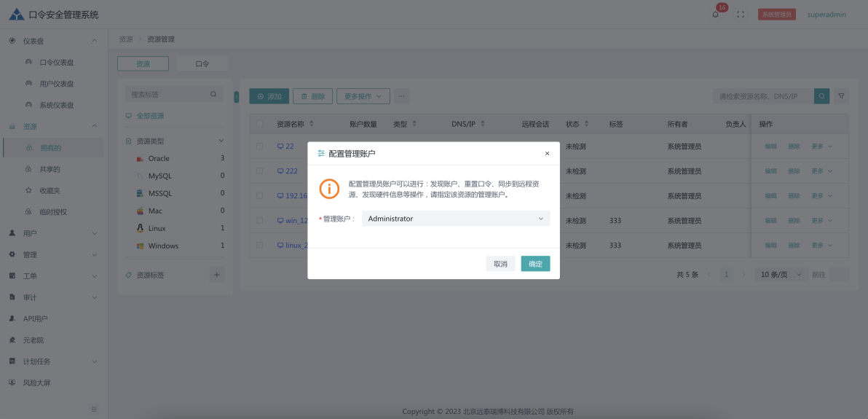Click the filter icon beside search
Screen dimensions: 868x419
click(841, 96)
